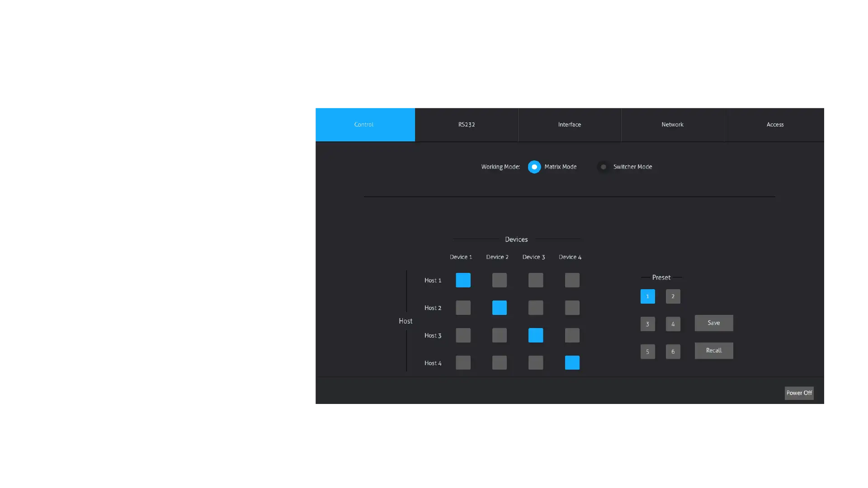
Task: Go to the Access tab
Action: coord(774,124)
